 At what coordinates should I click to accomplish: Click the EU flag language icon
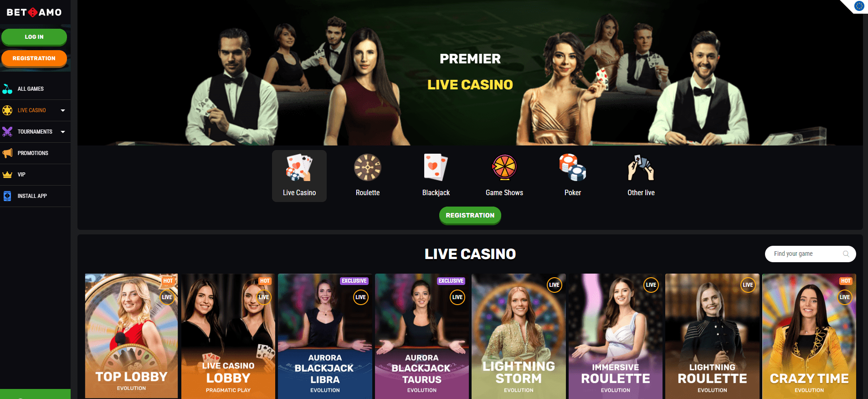[859, 6]
